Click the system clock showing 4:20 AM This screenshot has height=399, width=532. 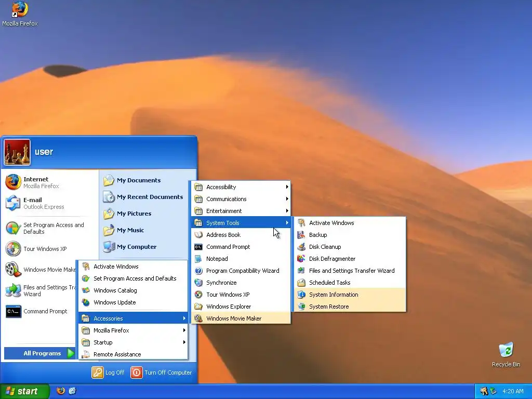point(513,391)
